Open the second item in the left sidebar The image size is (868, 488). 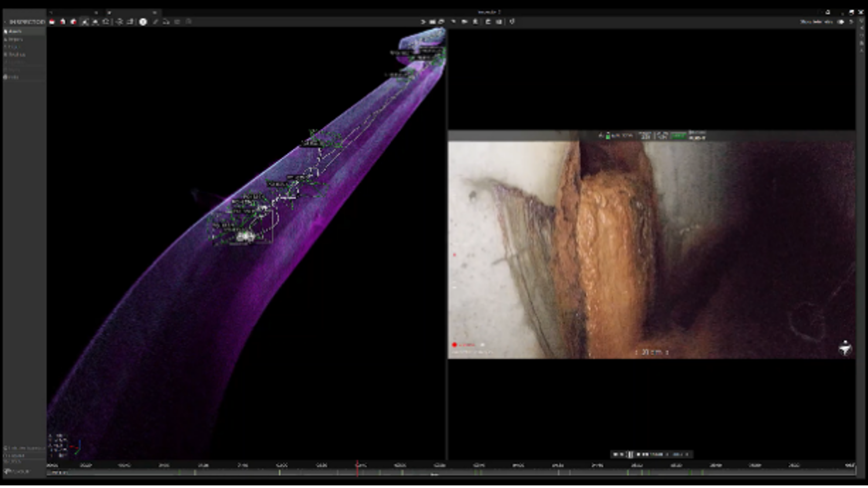click(x=15, y=39)
